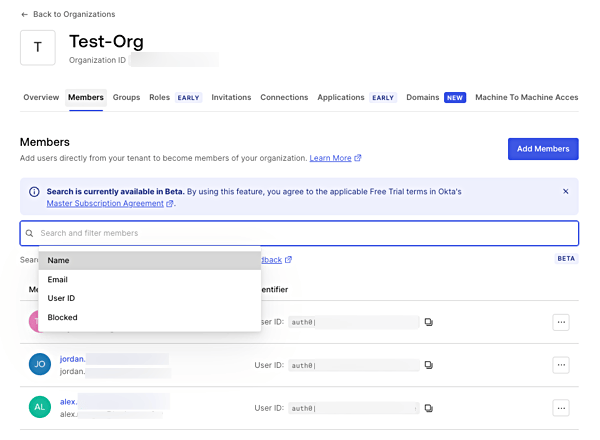Click the EARLY badge next to Roles

[x=188, y=98]
